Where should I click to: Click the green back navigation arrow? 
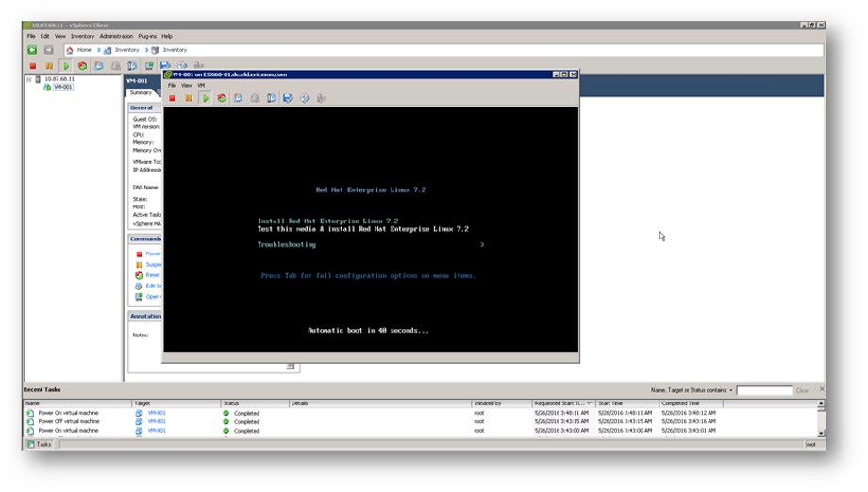[32, 50]
